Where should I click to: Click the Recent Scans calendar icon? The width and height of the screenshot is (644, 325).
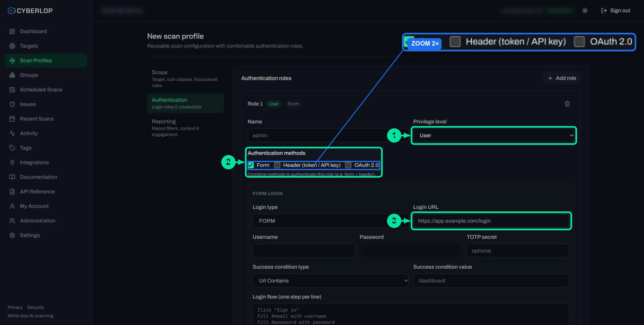point(12,119)
